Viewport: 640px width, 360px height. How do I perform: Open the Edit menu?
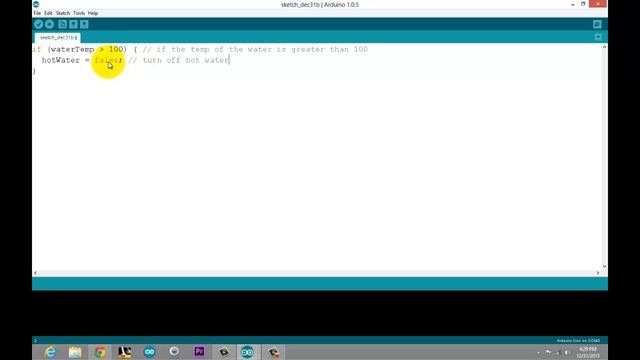tap(48, 13)
